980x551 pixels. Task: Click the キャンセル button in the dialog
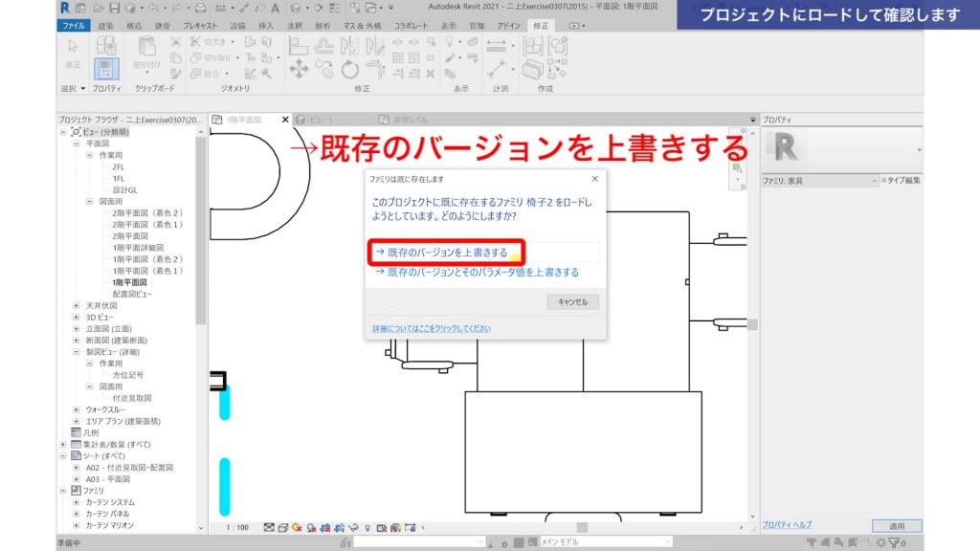coord(571,299)
